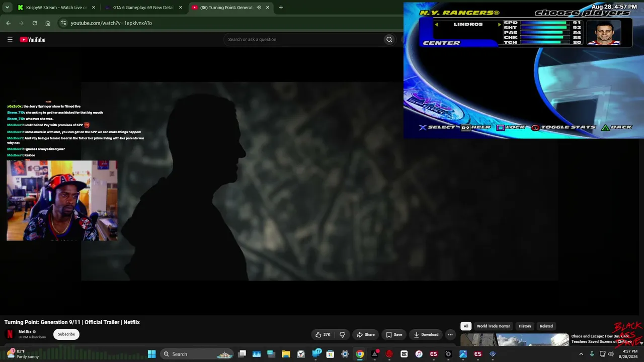Click the LINDROS player portrait

click(604, 34)
